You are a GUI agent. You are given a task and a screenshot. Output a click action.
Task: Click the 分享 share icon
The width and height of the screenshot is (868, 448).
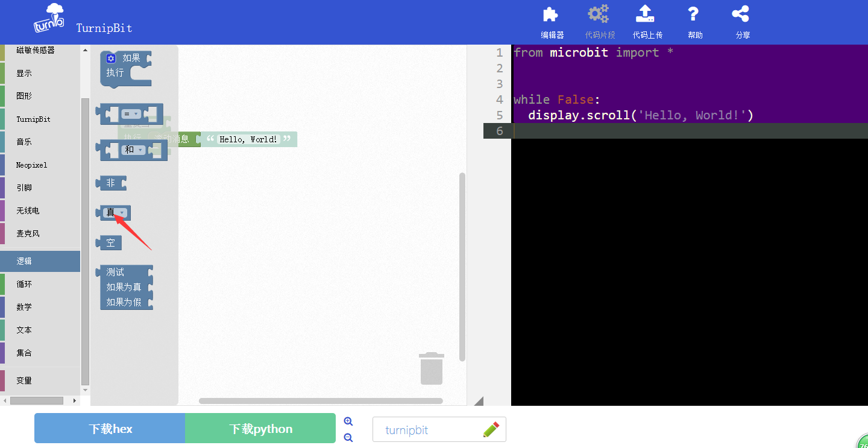click(740, 14)
